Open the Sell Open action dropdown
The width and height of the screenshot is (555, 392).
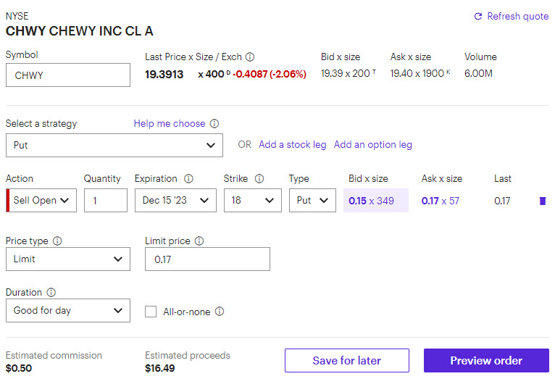point(43,201)
